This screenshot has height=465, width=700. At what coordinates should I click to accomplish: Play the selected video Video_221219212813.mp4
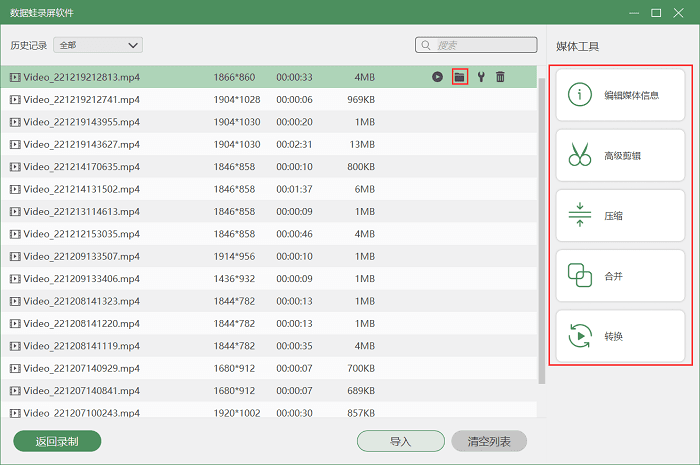coord(438,77)
